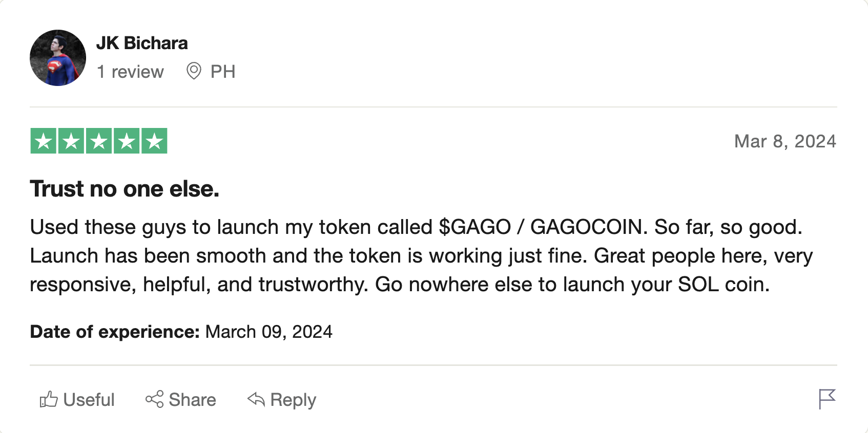This screenshot has width=868, height=433.
Task: Click the fifth green rating star
Action: pos(154,141)
